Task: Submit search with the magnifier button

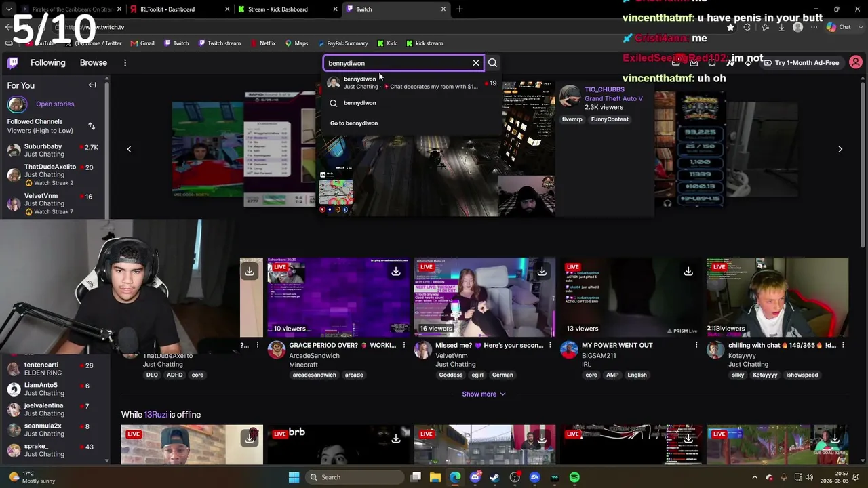Action: [493, 63]
